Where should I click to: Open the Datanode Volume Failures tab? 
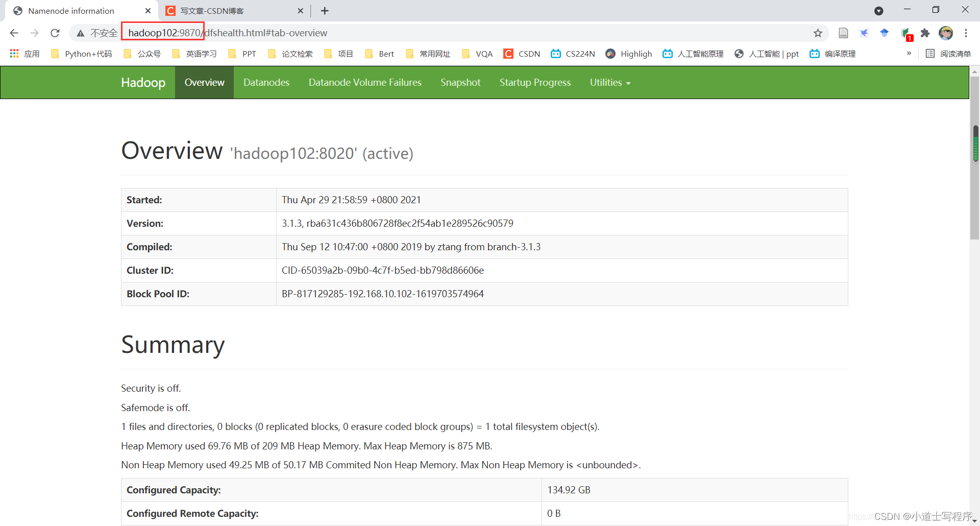click(365, 82)
